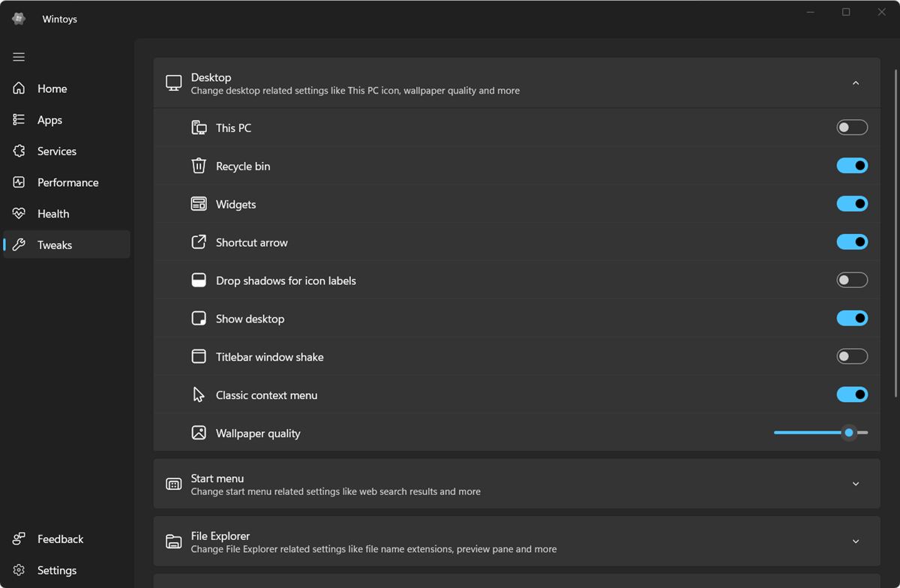Open the hamburger navigation menu
The width and height of the screenshot is (900, 588).
[19, 57]
